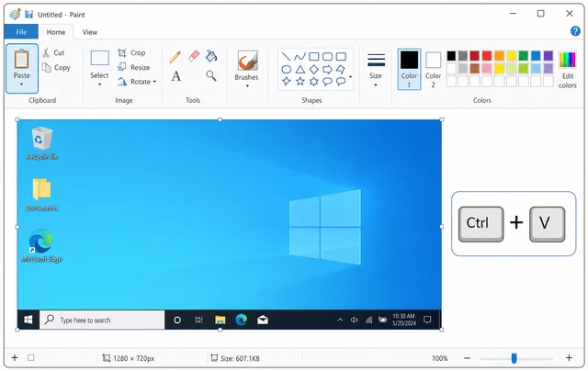Click the crosshair cursor position icon

pos(15,358)
